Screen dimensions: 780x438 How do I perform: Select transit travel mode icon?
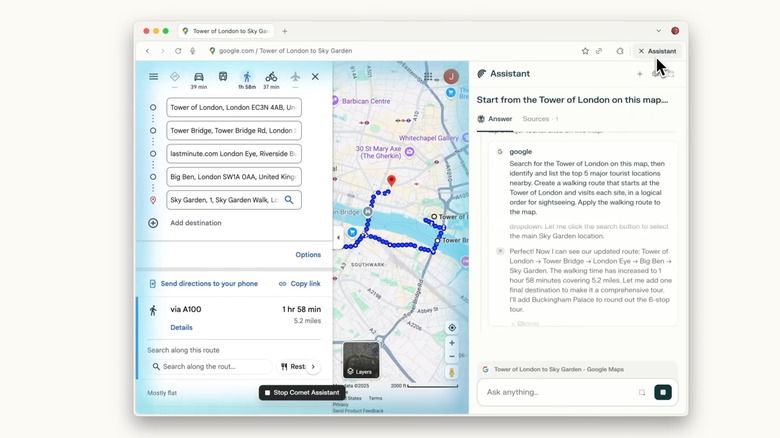(223, 77)
